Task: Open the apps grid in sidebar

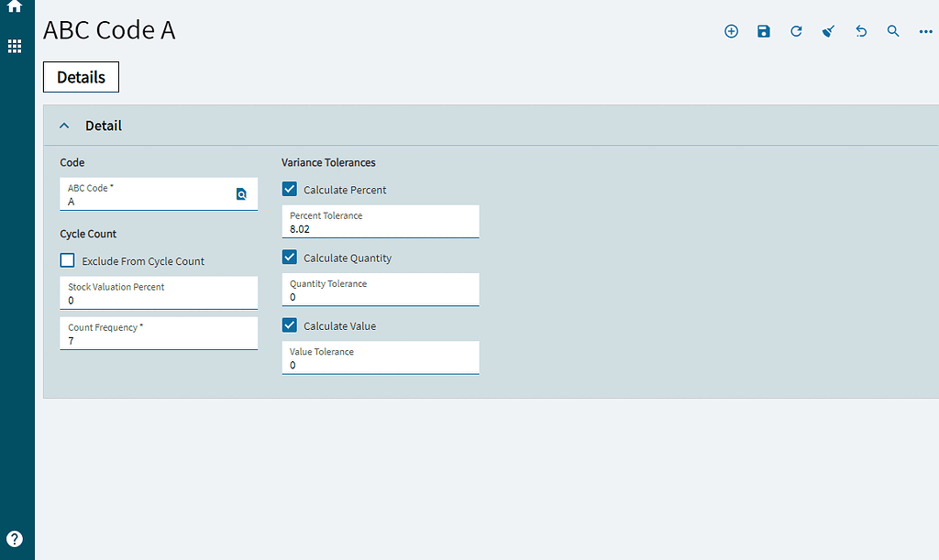Action: [x=14, y=46]
